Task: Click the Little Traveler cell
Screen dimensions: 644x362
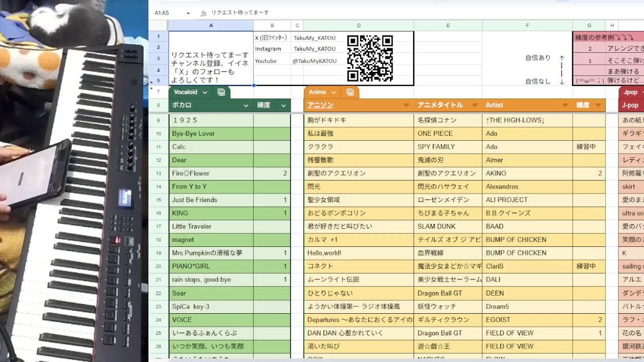Action: click(211, 226)
